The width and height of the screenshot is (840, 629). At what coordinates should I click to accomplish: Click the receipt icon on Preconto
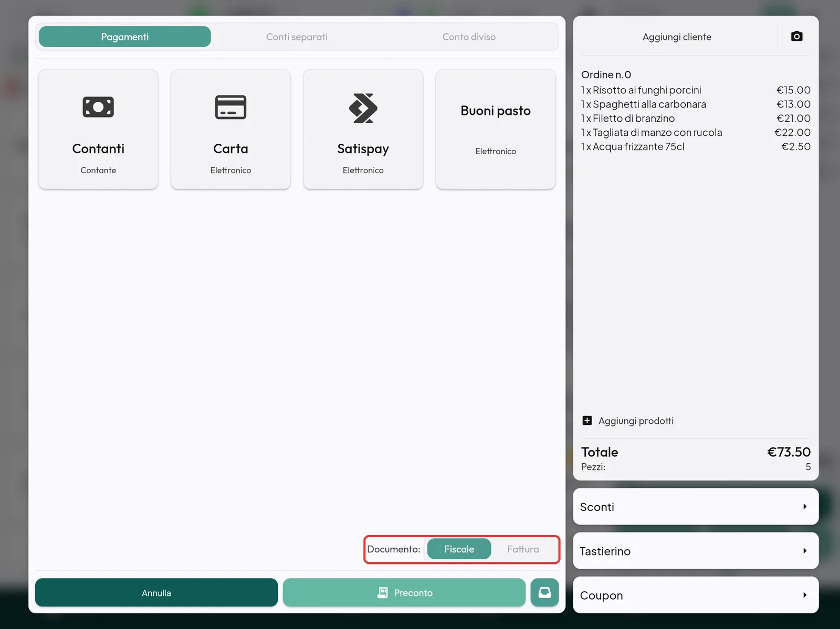(383, 593)
